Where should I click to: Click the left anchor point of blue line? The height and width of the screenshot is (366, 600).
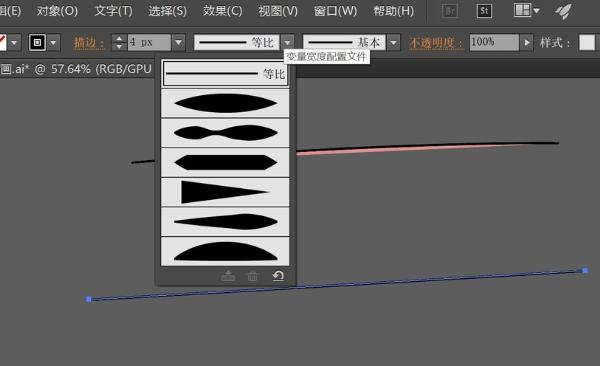coord(89,299)
